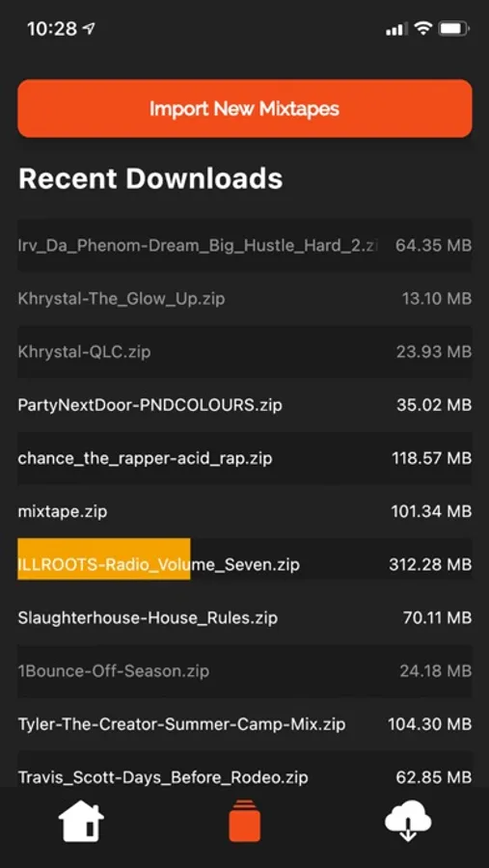The width and height of the screenshot is (489, 868).
Task: Tap the 312.28 MB size label
Action: (x=430, y=564)
